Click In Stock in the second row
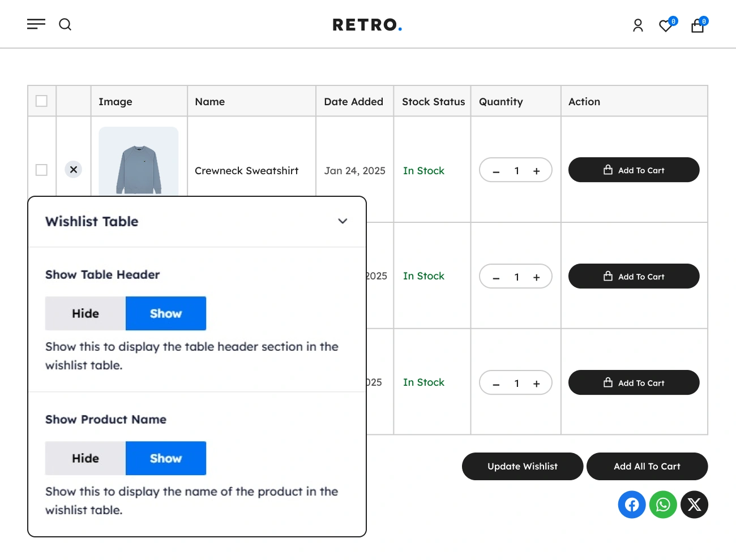736x560 pixels. (423, 276)
